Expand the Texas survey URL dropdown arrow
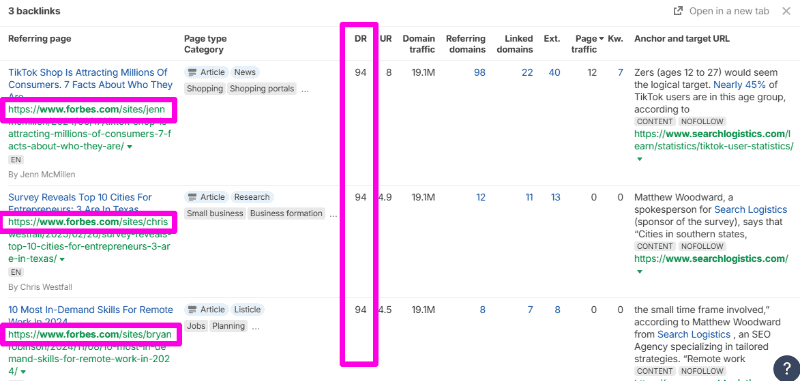Image resolution: width=800 pixels, height=381 pixels. pyautogui.click(x=62, y=260)
